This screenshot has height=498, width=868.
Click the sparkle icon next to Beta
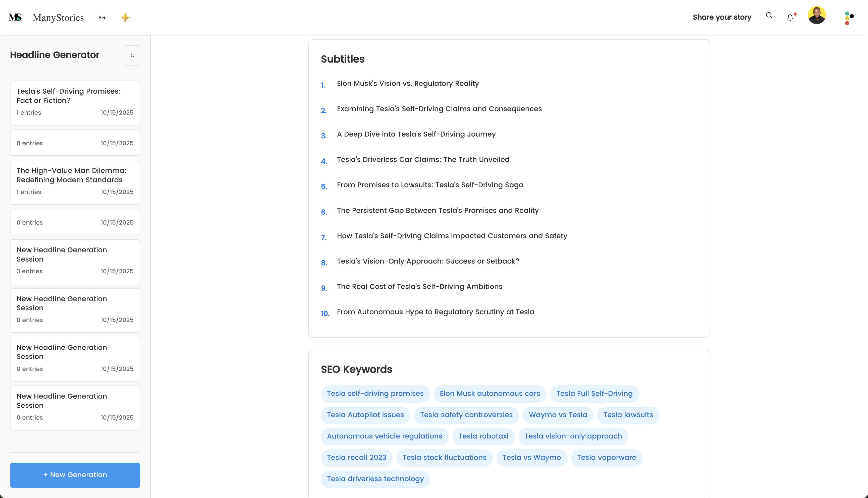pyautogui.click(x=125, y=17)
